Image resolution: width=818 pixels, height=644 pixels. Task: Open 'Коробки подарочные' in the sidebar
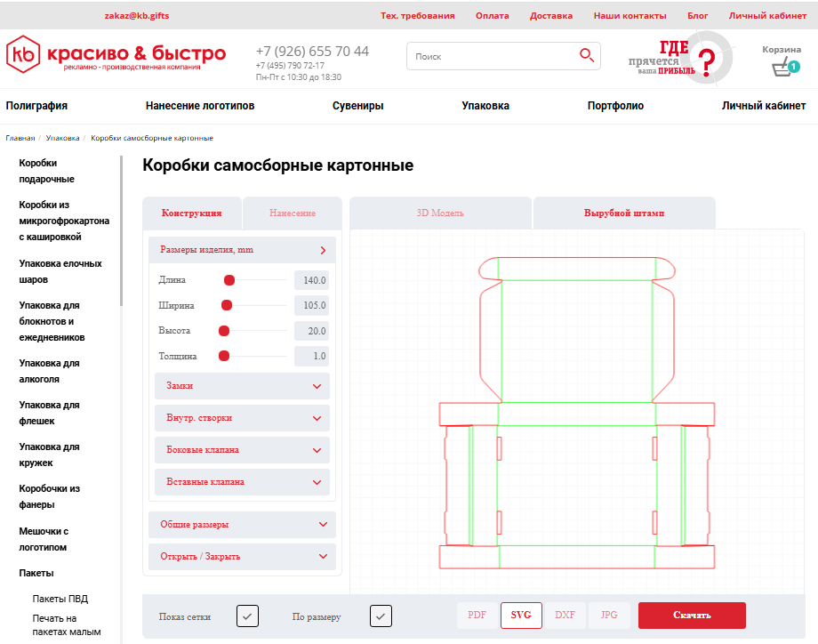[47, 171]
